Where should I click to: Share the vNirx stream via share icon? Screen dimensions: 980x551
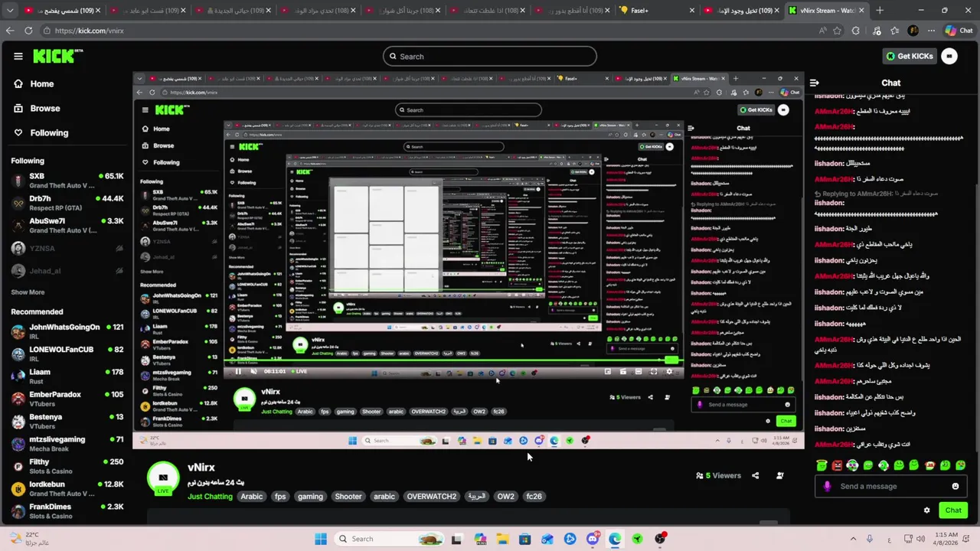[755, 475]
